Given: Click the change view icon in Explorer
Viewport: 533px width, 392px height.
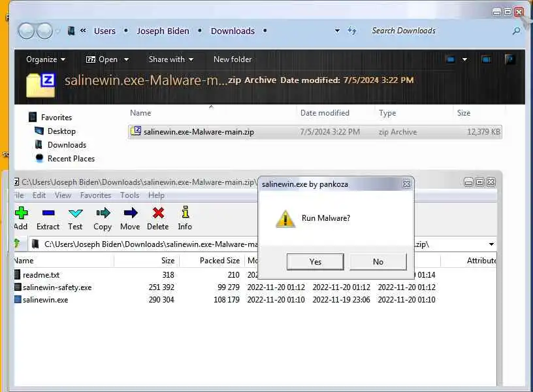Looking at the screenshot, I should (x=451, y=59).
